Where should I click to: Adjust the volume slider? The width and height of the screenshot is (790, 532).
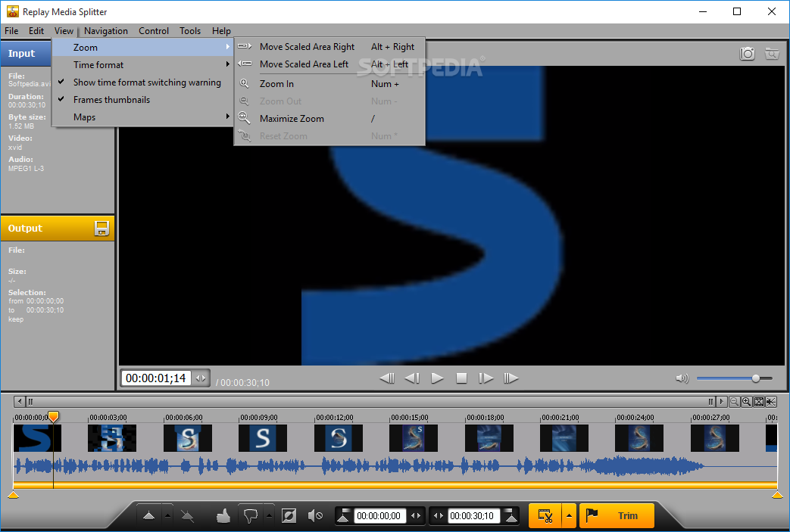pyautogui.click(x=735, y=378)
